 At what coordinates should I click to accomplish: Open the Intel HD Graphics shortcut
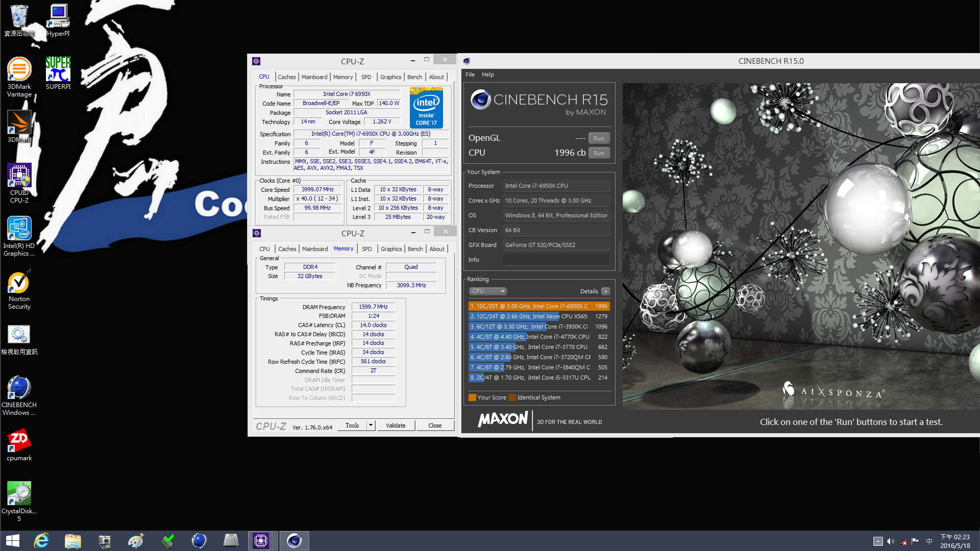pyautogui.click(x=19, y=236)
